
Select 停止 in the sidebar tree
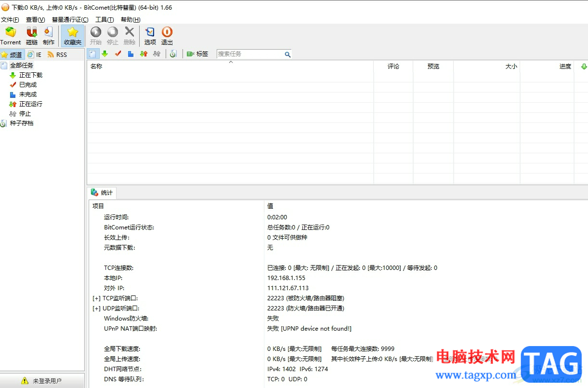25,114
